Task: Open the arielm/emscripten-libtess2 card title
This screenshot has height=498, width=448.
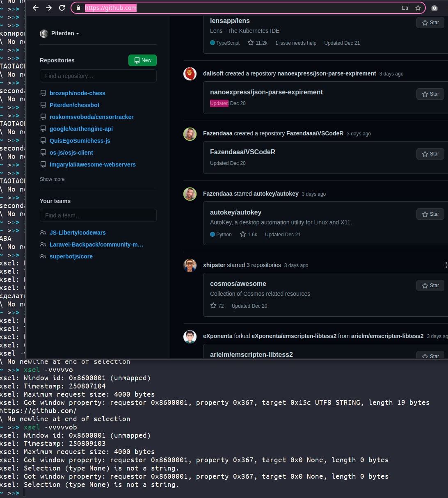Action: point(251,355)
